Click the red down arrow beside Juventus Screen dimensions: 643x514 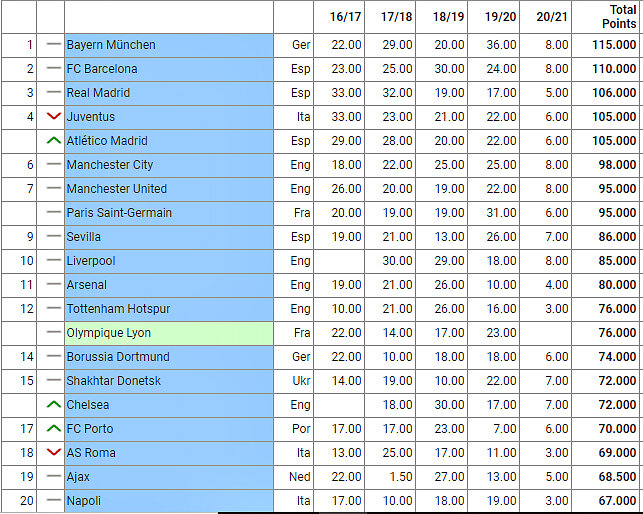(54, 117)
